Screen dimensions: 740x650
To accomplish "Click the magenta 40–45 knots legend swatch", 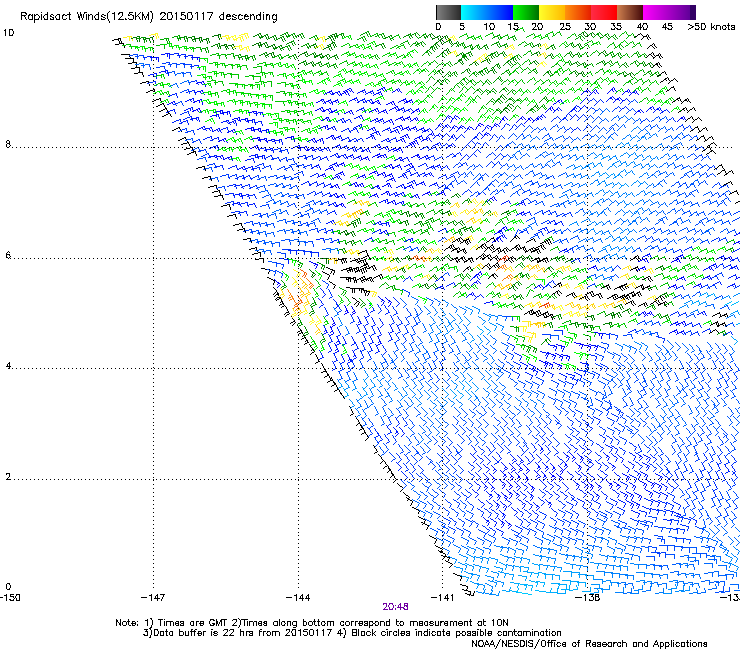I will (x=656, y=12).
